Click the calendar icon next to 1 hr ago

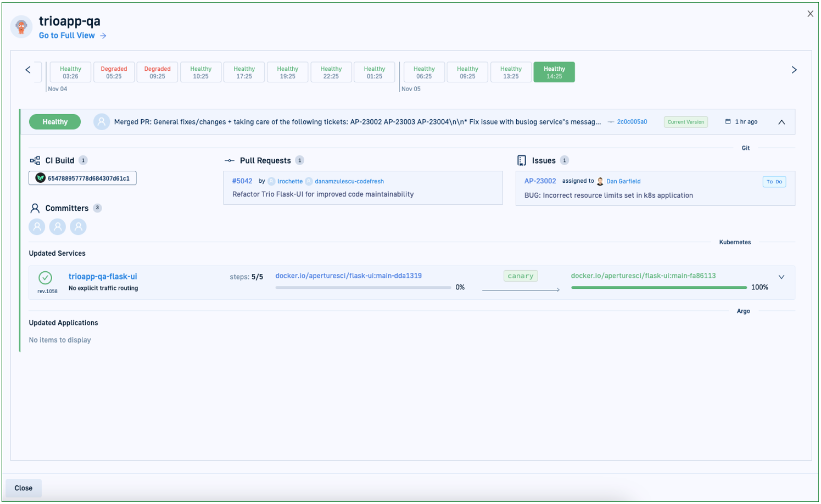click(x=728, y=122)
